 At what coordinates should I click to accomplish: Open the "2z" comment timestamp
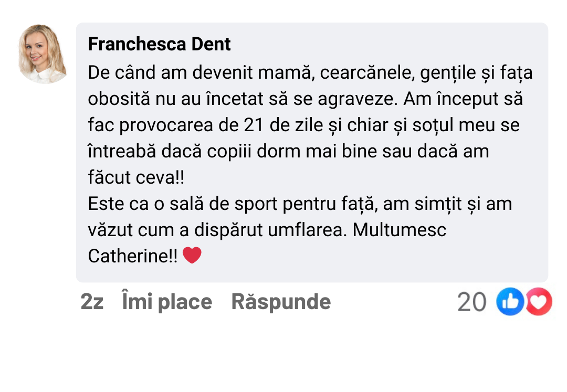tap(92, 302)
